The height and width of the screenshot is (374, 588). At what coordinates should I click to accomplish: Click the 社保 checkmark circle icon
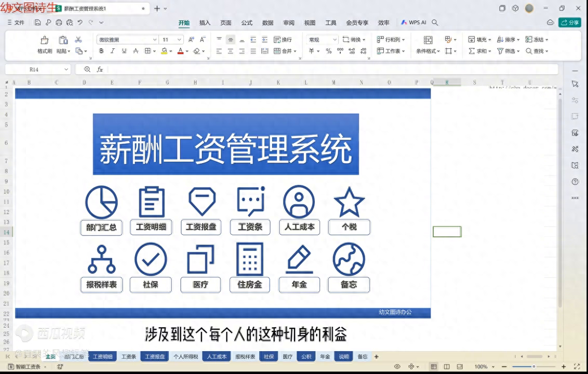click(151, 259)
